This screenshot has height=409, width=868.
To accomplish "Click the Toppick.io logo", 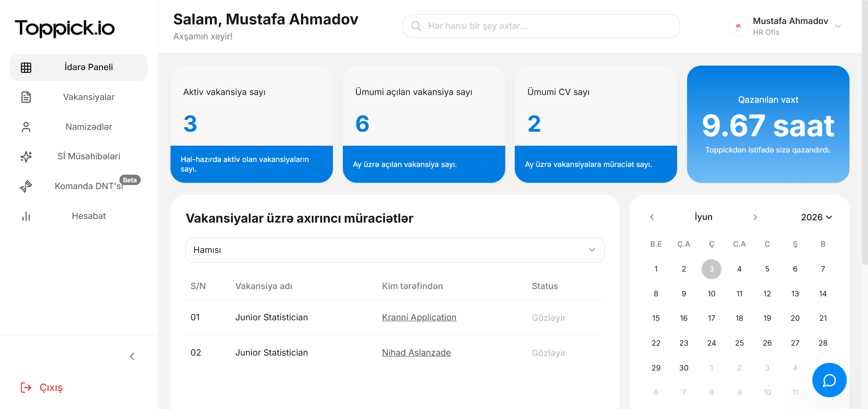I will 65,28.
